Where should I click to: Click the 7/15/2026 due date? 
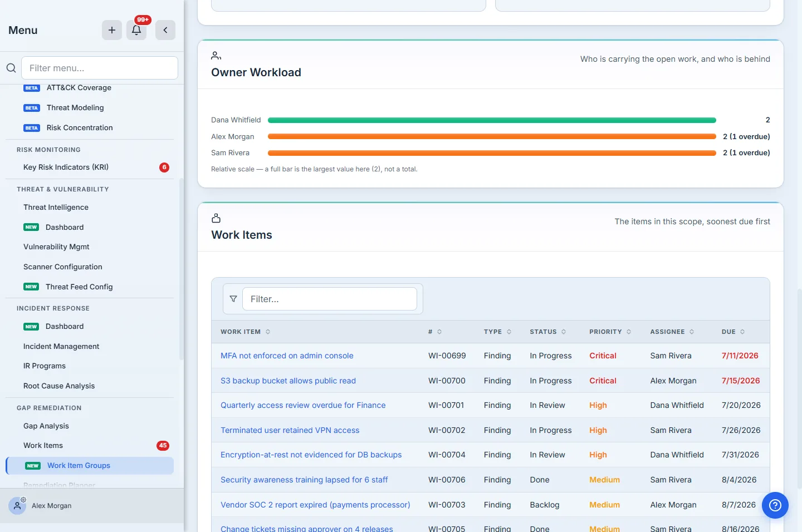pos(741,381)
